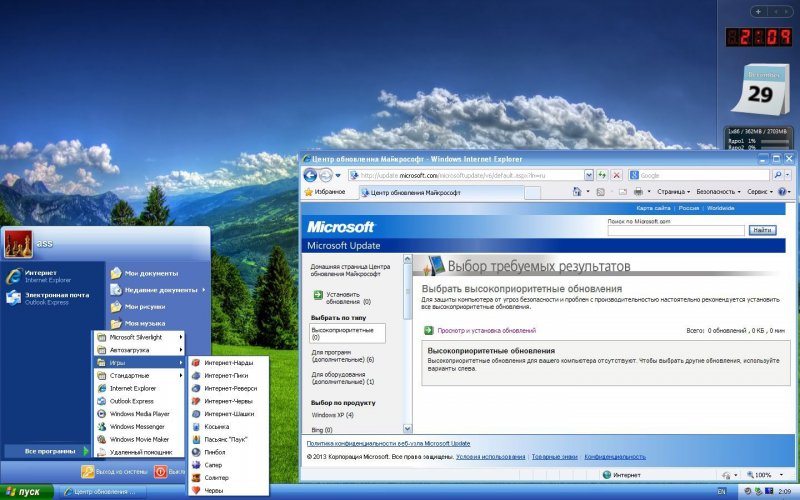The image size is (800, 500).
Task: Expand Microsoft Silverlight submenu
Action: pyautogui.click(x=139, y=337)
